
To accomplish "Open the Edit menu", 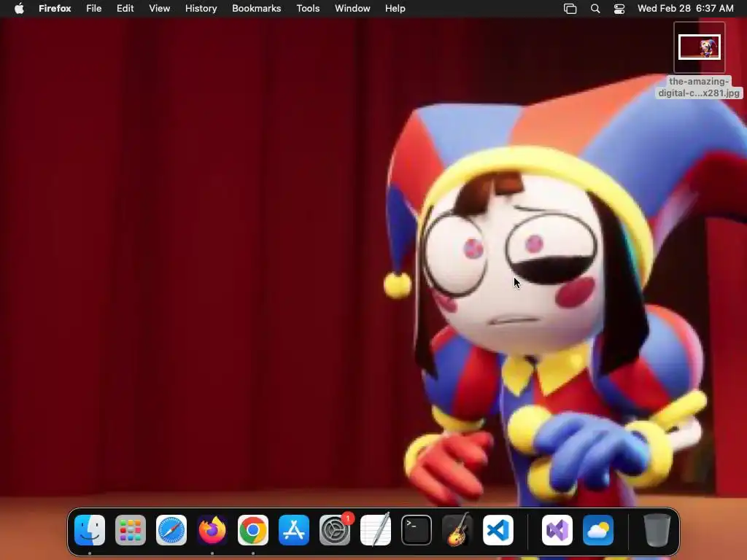I will (x=125, y=9).
